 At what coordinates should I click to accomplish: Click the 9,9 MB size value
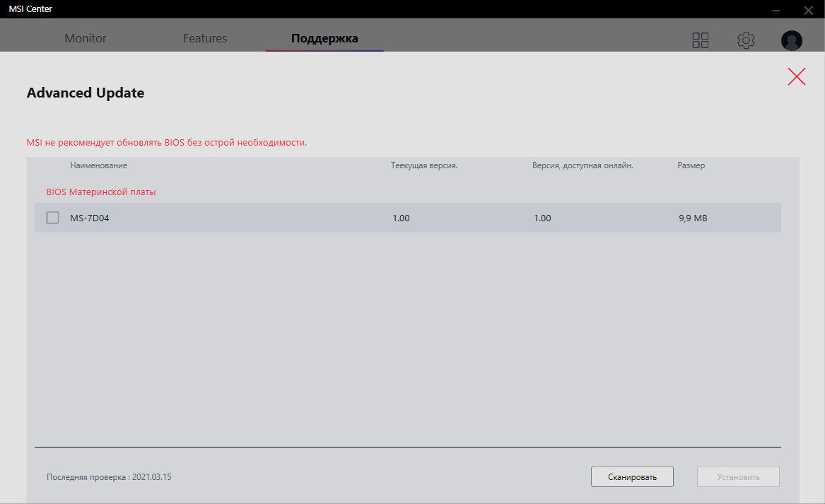click(693, 218)
